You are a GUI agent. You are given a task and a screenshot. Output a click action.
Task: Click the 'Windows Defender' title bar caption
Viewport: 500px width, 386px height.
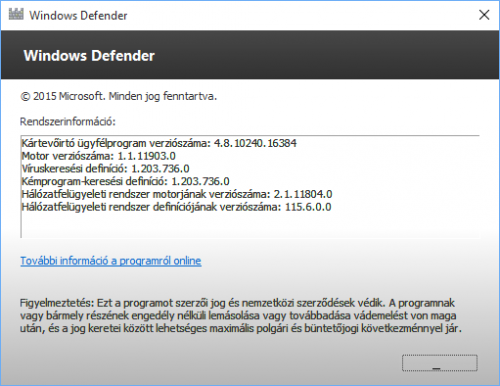click(x=78, y=15)
